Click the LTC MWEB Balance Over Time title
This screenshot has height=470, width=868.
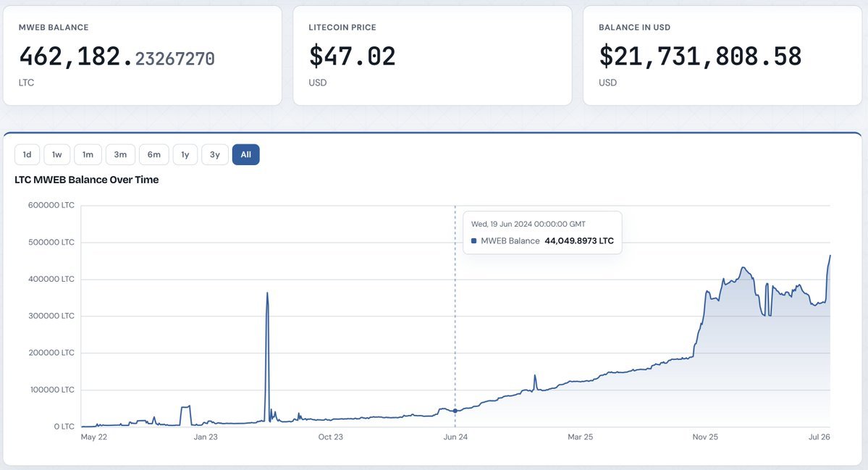pyautogui.click(x=86, y=180)
